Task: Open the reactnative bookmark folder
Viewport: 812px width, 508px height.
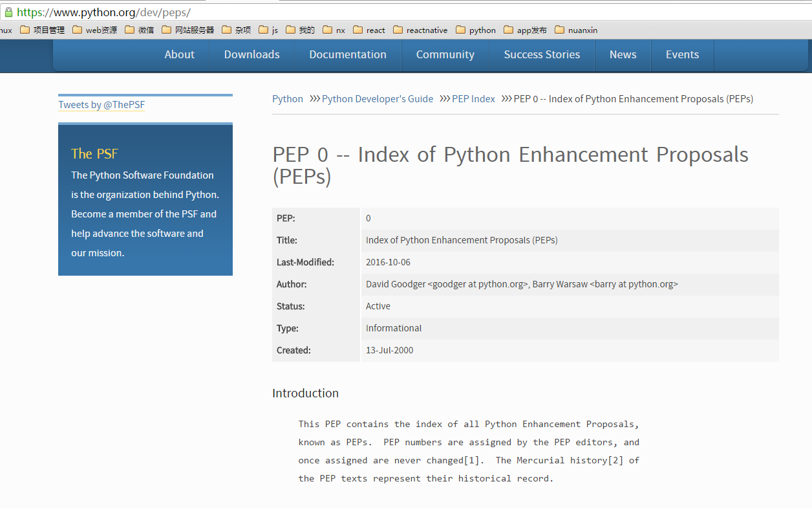Action: pos(420,30)
